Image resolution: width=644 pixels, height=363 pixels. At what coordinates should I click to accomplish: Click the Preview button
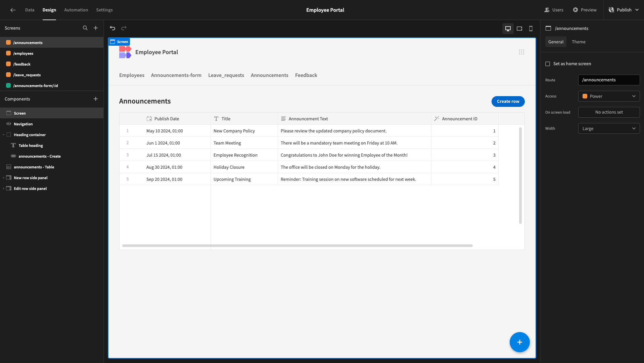tap(585, 10)
